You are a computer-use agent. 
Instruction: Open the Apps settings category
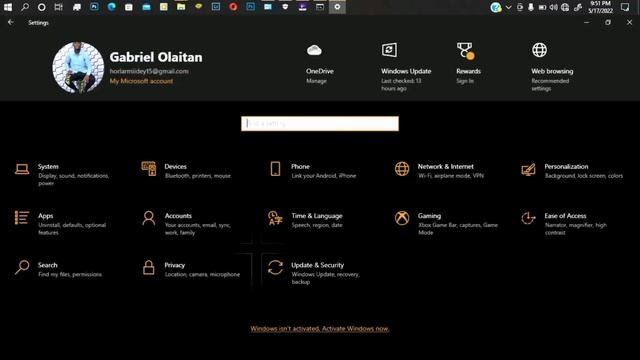point(61,223)
